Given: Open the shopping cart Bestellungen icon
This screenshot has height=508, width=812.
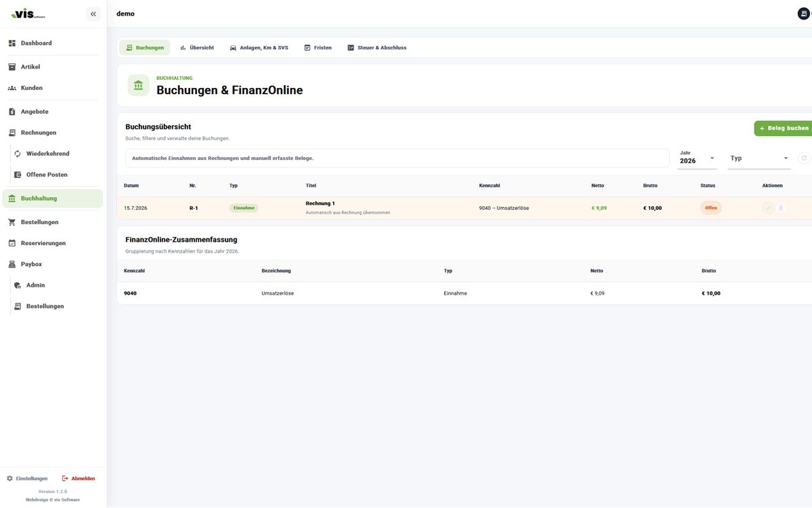Looking at the screenshot, I should pyautogui.click(x=12, y=222).
